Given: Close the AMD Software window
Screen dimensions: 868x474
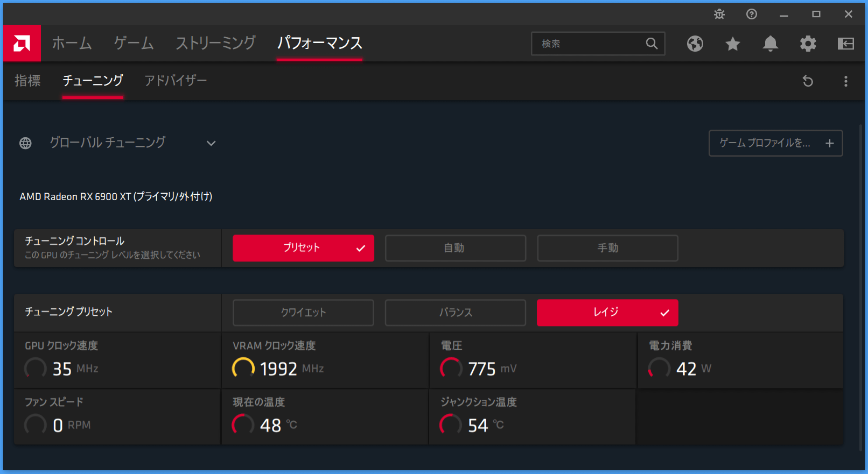Looking at the screenshot, I should (x=849, y=15).
